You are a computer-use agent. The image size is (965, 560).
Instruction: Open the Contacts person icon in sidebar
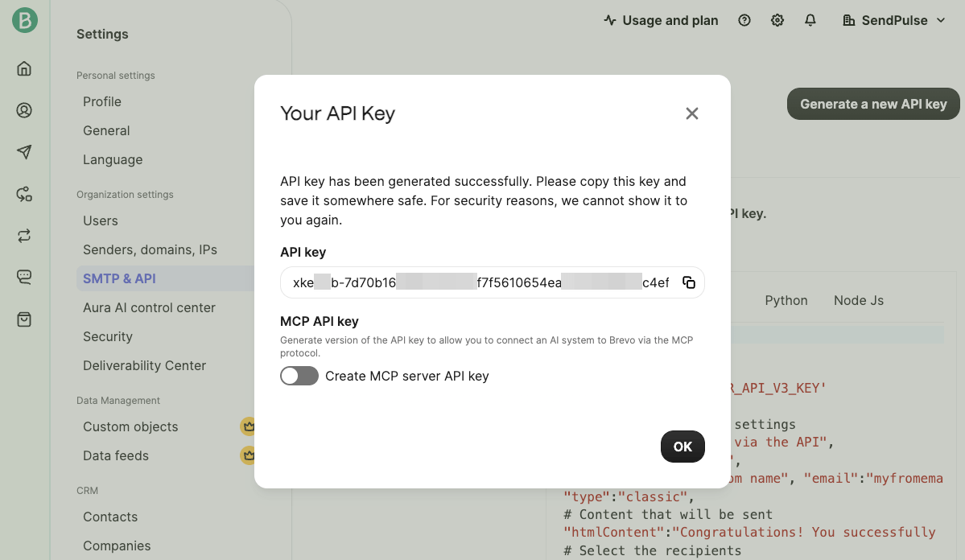point(24,110)
